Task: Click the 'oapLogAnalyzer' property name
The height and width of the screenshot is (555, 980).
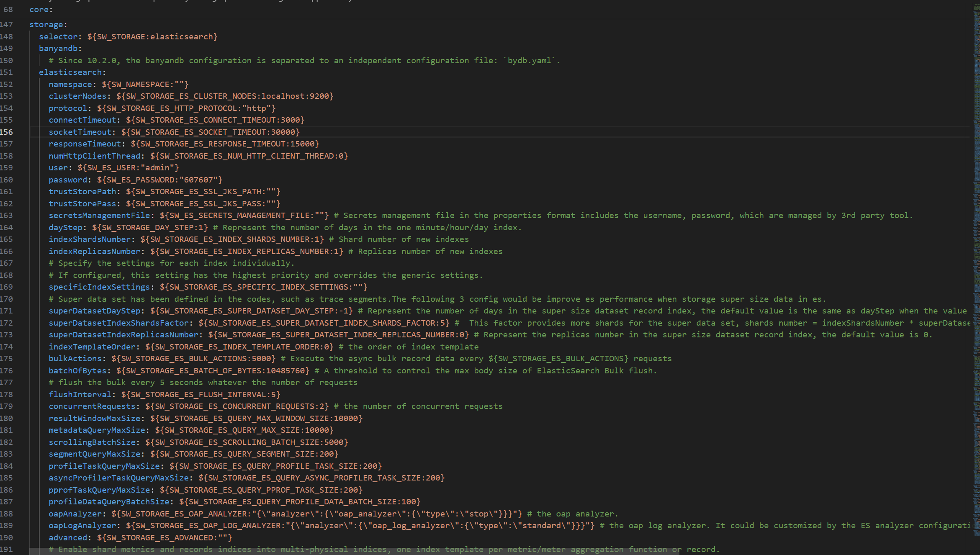Action: [x=82, y=526]
